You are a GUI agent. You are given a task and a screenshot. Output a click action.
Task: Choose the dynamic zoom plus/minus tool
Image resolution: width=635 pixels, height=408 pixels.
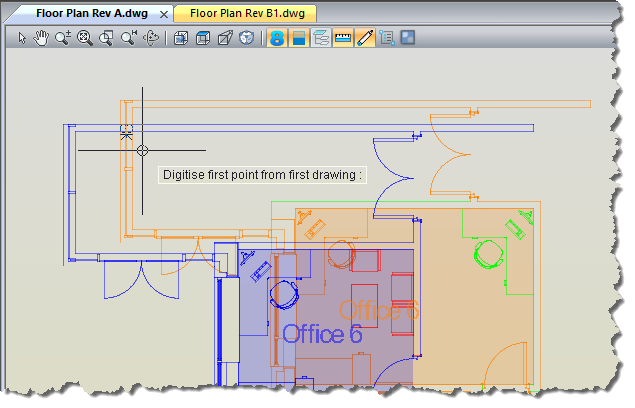(63, 38)
